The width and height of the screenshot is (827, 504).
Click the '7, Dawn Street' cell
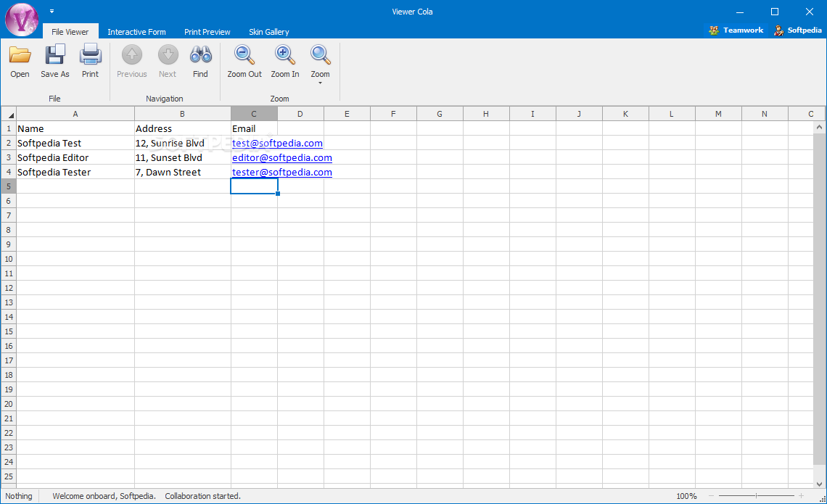[x=183, y=173]
